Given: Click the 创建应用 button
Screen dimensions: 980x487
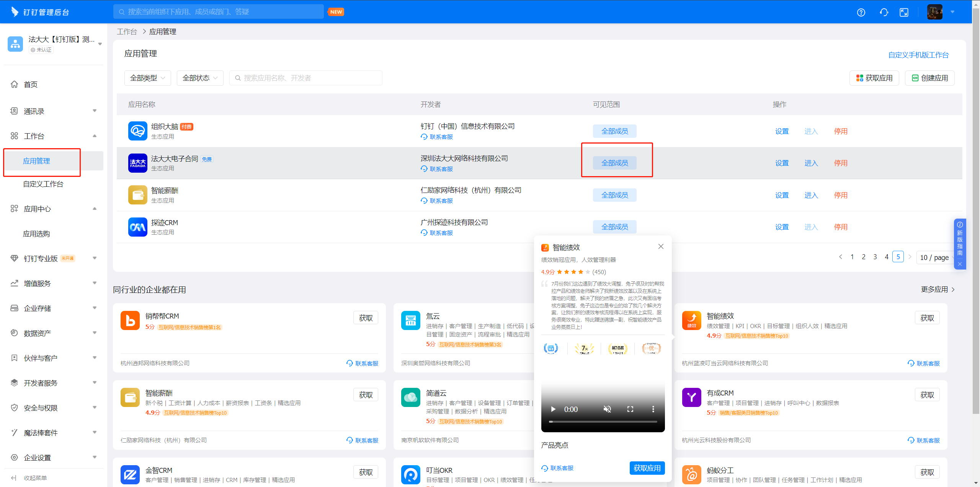Looking at the screenshot, I should pos(930,78).
